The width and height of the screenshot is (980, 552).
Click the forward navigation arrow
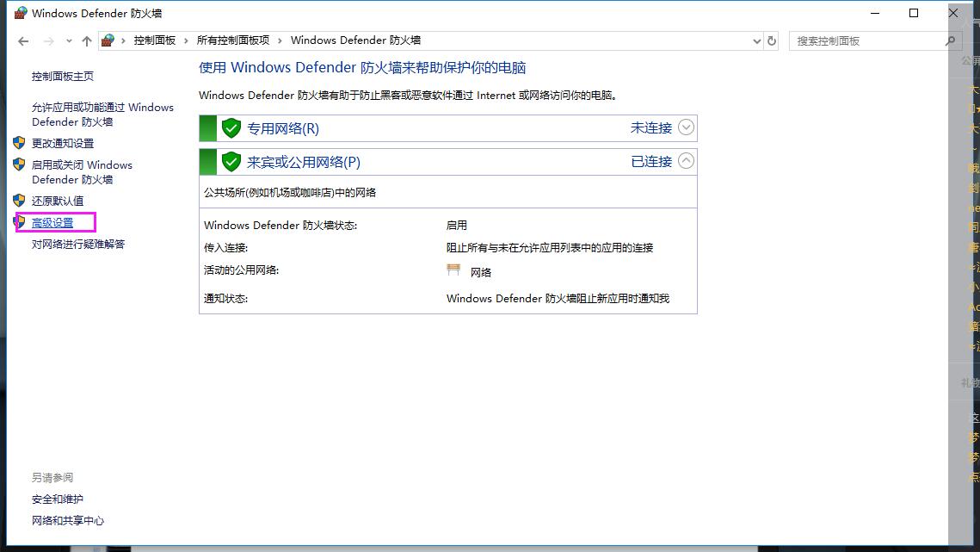click(x=48, y=41)
